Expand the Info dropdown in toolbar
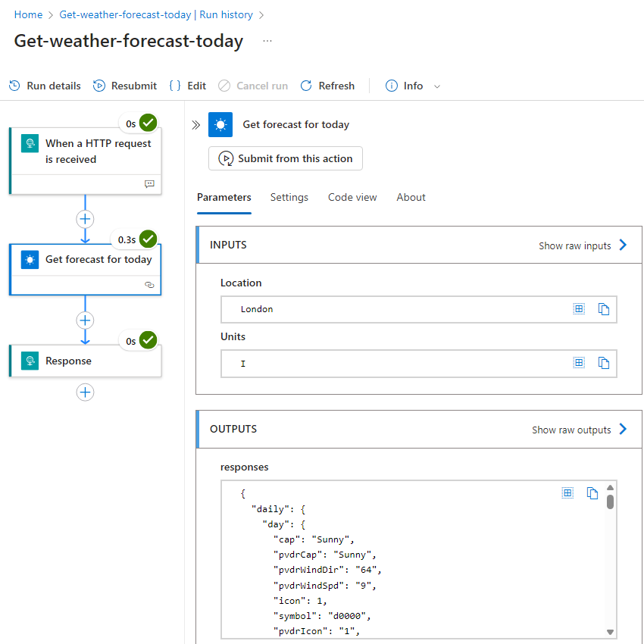The image size is (644, 644). point(437,86)
